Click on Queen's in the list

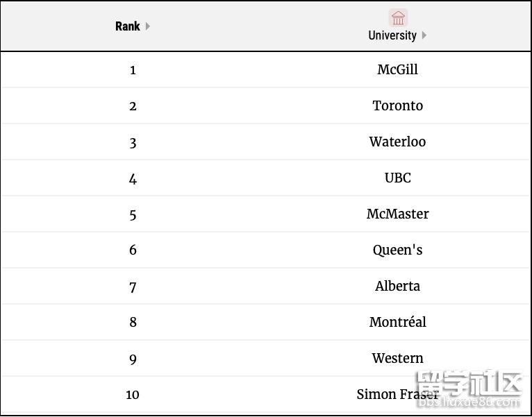(x=398, y=250)
